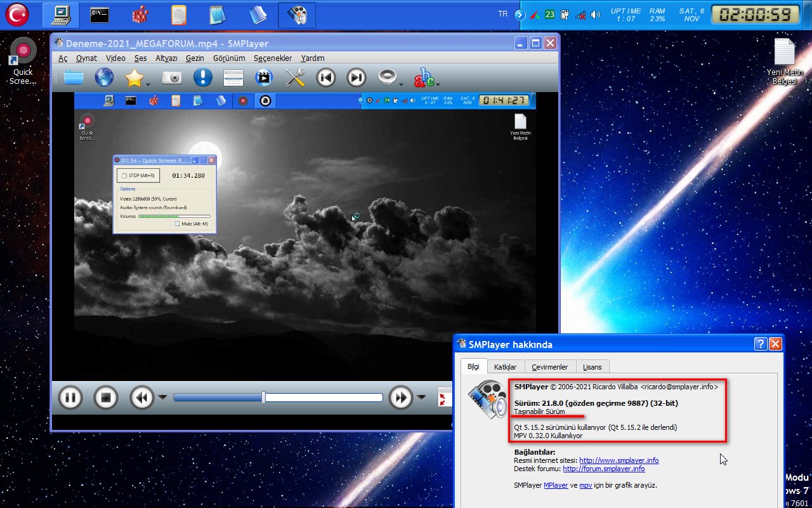
Task: Open the Oynat menu
Action: [x=86, y=58]
